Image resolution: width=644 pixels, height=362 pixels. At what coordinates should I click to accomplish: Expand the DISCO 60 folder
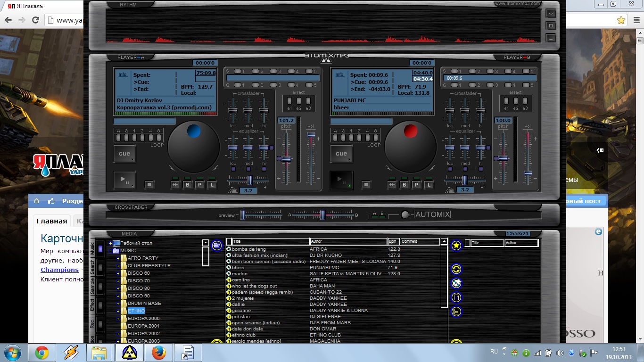118,273
